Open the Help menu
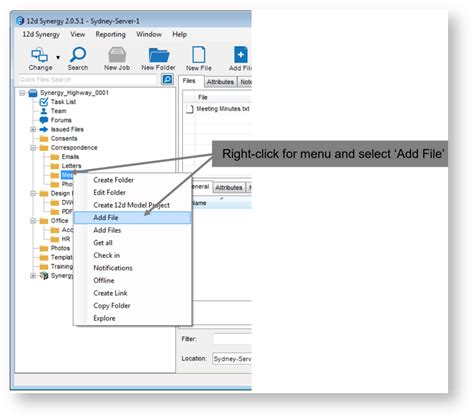 click(x=179, y=34)
